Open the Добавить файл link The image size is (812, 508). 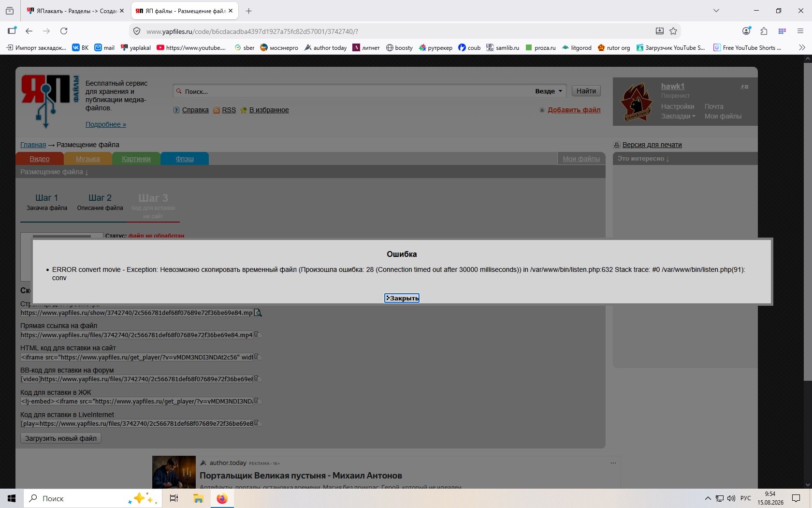574,110
